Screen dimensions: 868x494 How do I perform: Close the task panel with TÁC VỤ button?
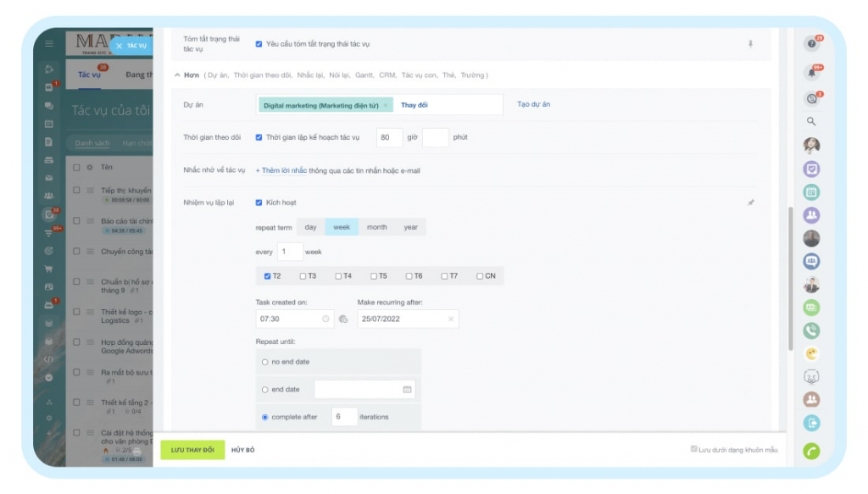click(x=131, y=46)
